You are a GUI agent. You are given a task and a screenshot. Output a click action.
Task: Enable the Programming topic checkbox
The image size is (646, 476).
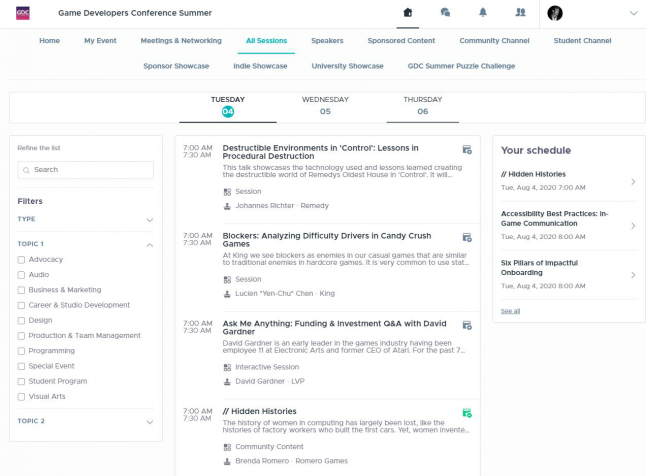[x=22, y=351]
